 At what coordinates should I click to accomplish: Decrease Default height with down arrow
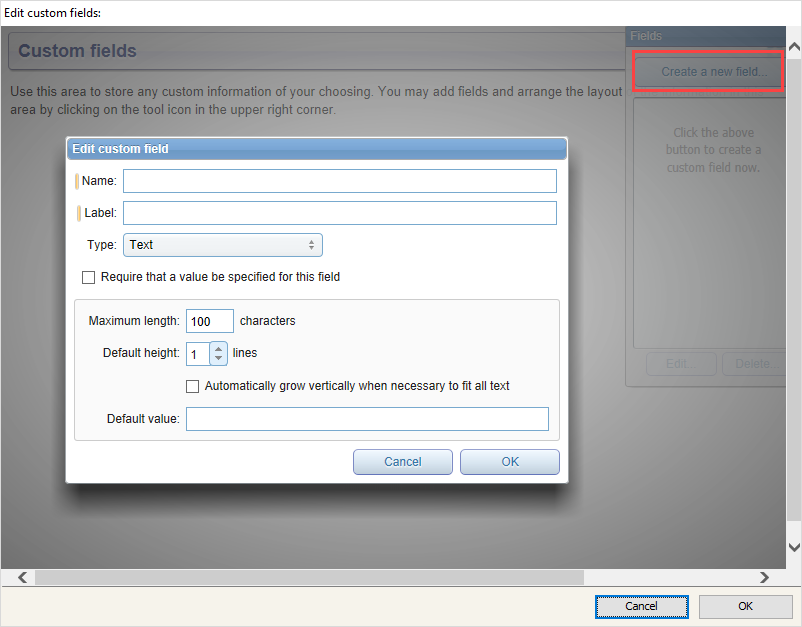(x=219, y=359)
